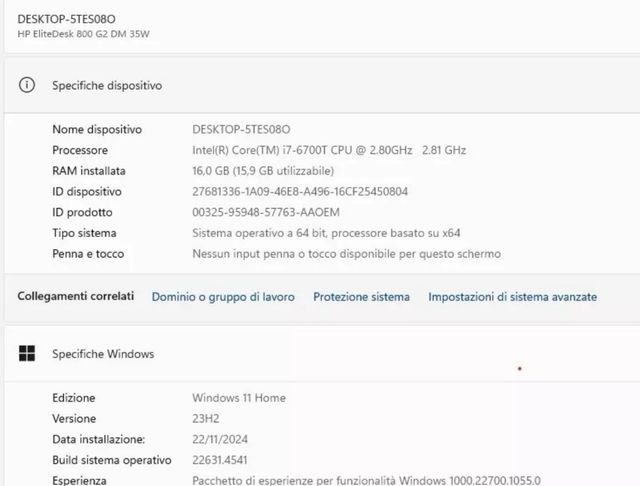The width and height of the screenshot is (640, 486).
Task: Select the 22631.4541 build number
Action: coord(220,460)
